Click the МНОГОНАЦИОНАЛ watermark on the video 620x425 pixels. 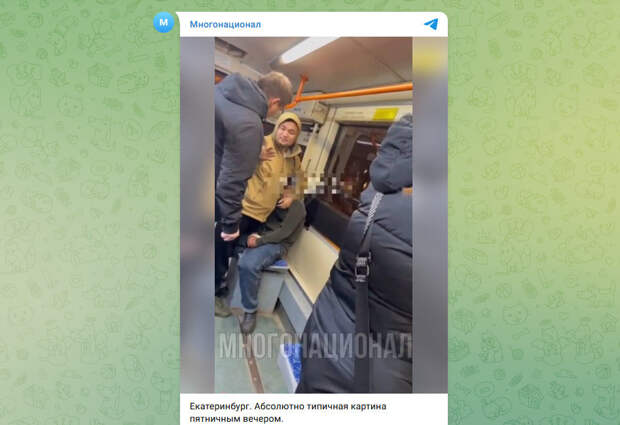pos(315,346)
